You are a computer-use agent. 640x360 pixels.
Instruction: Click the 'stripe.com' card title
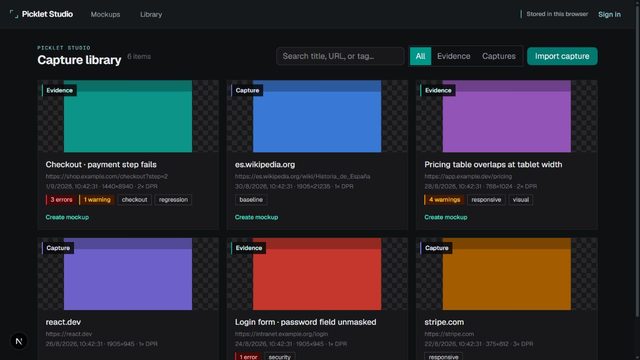tap(444, 322)
